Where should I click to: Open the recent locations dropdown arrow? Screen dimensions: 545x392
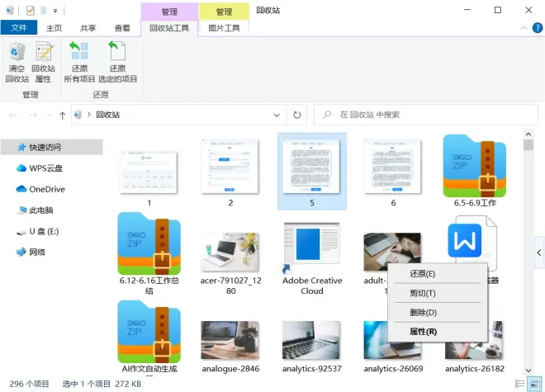click(48, 115)
